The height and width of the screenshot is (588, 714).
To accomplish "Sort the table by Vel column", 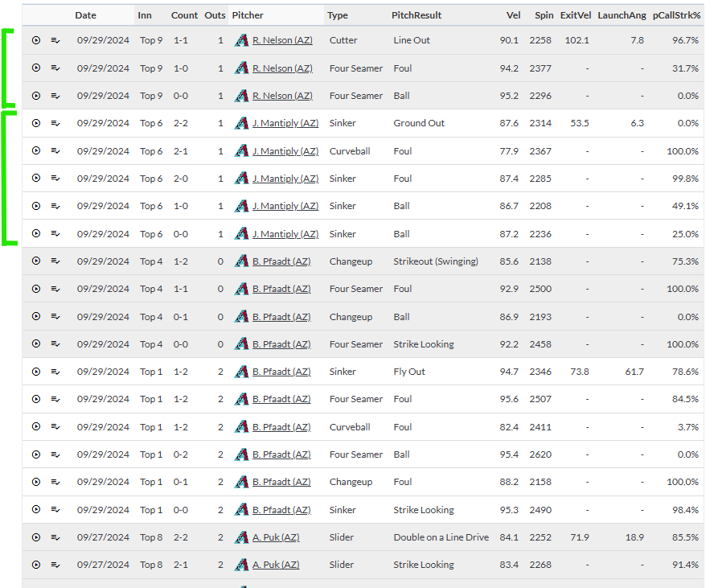I will pyautogui.click(x=513, y=15).
